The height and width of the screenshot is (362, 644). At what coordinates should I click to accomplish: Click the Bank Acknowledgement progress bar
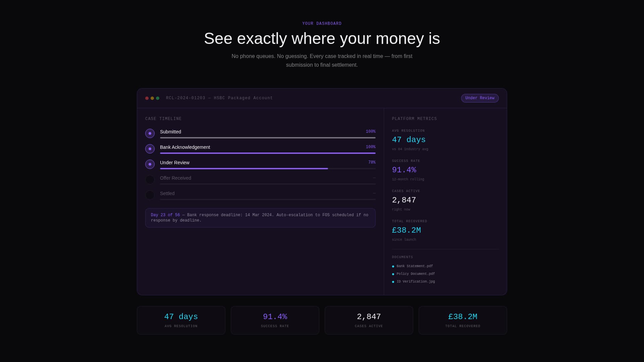click(x=268, y=153)
